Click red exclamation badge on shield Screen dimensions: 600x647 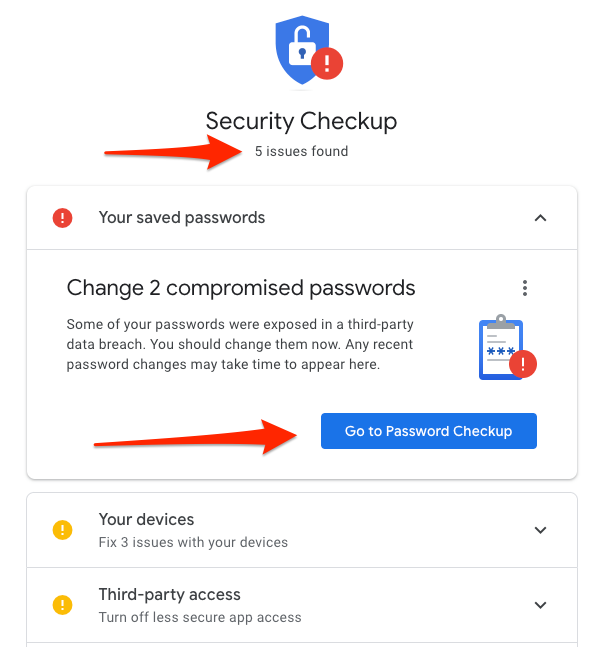[327, 64]
